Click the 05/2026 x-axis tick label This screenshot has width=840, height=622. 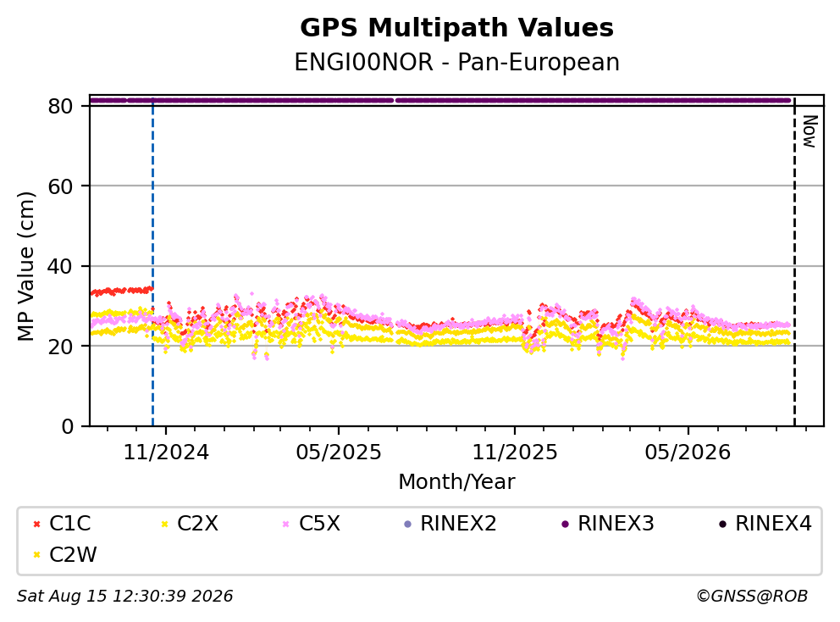click(688, 453)
